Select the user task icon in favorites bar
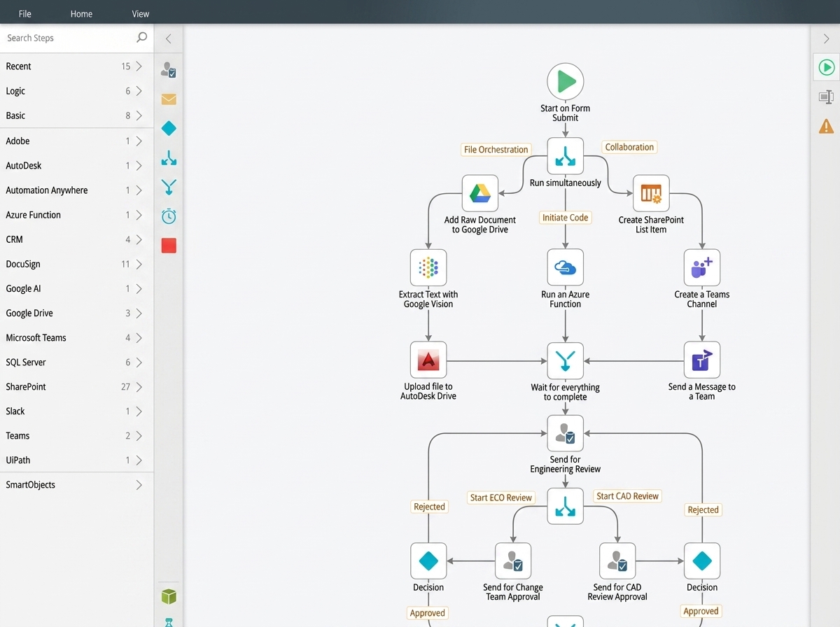Image resolution: width=840 pixels, height=627 pixels. (169, 69)
